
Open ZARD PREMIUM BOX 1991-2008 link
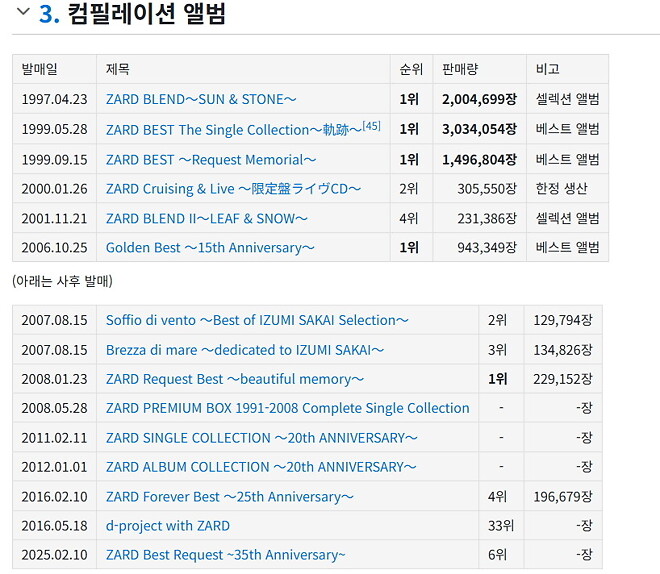(287, 408)
